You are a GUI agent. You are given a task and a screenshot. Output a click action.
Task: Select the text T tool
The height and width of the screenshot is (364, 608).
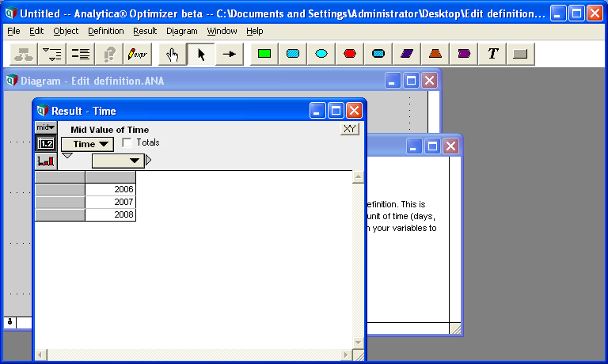[492, 54]
